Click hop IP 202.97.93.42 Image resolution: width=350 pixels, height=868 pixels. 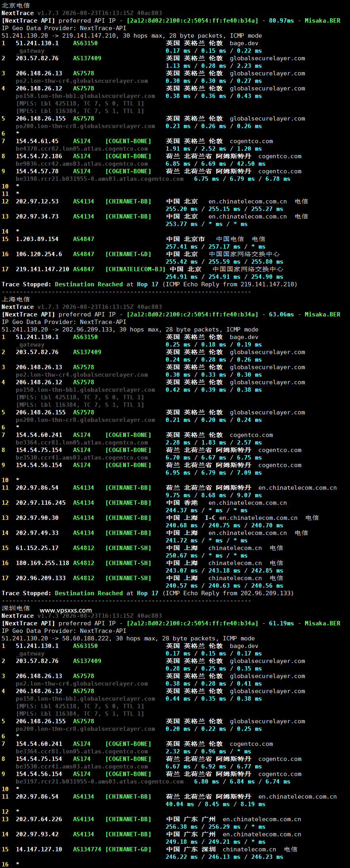[37, 834]
